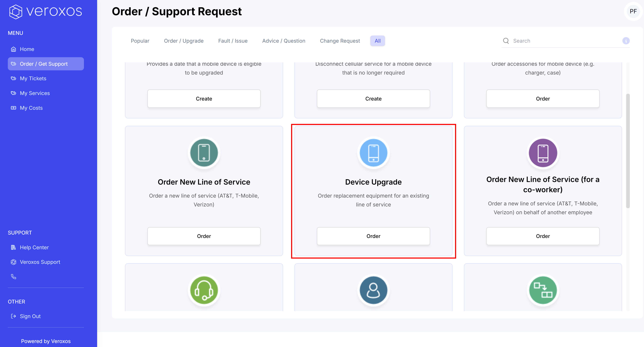Open My Tickets in the sidebar
644x347 pixels.
click(x=46, y=78)
